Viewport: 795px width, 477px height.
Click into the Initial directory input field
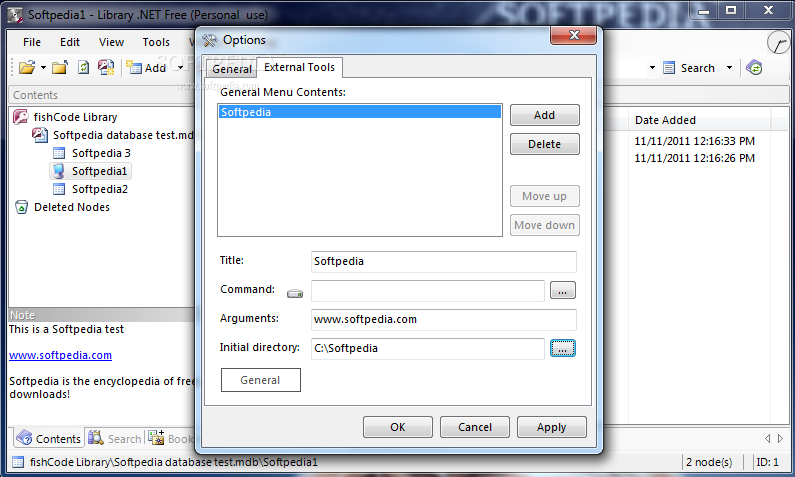pyautogui.click(x=427, y=349)
